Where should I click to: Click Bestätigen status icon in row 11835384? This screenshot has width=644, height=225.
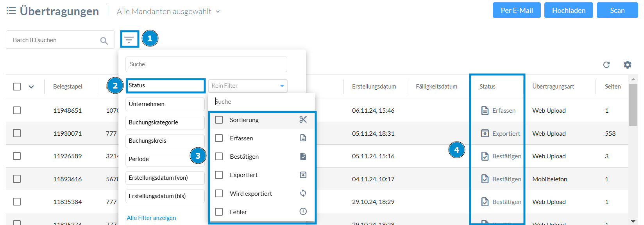click(x=485, y=202)
